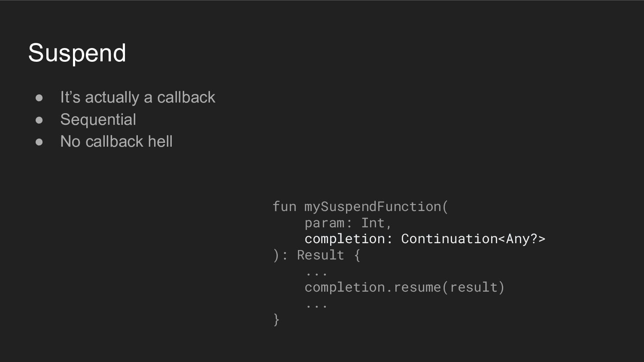Click the closing curly brace of the function

click(276, 320)
